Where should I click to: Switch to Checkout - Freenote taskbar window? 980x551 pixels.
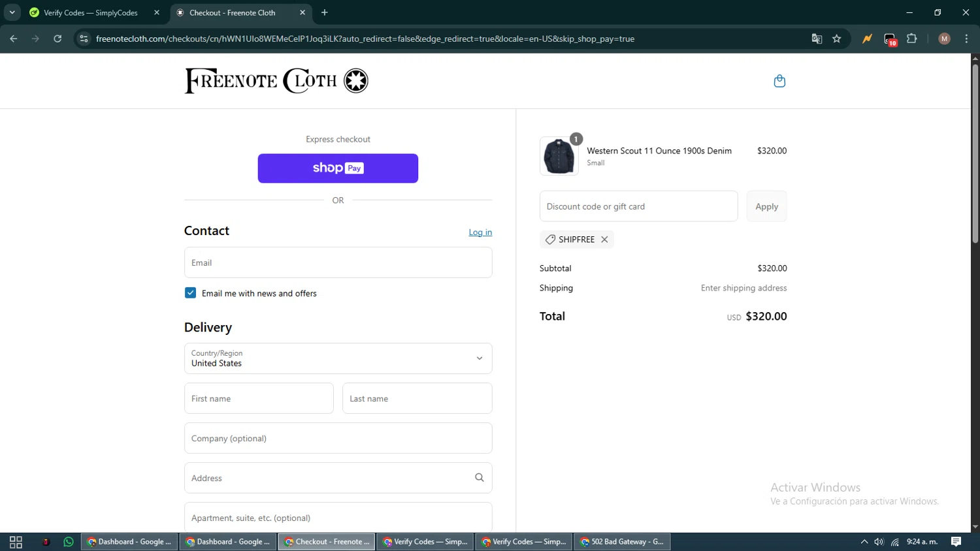(327, 542)
